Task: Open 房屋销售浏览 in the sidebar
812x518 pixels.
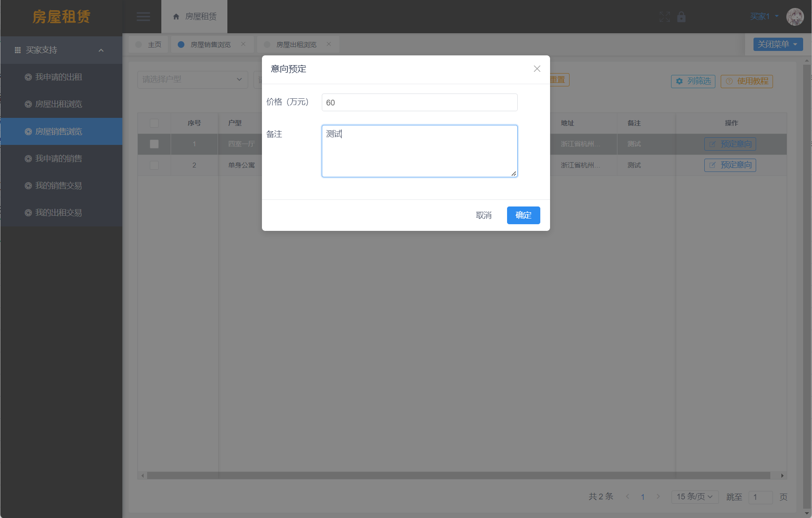Action: (x=61, y=132)
